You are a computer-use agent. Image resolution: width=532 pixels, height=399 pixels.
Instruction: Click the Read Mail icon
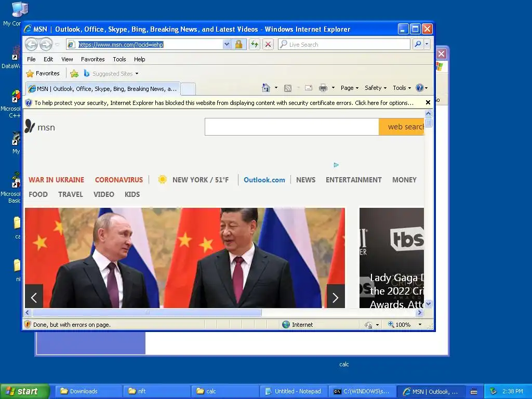coord(309,88)
